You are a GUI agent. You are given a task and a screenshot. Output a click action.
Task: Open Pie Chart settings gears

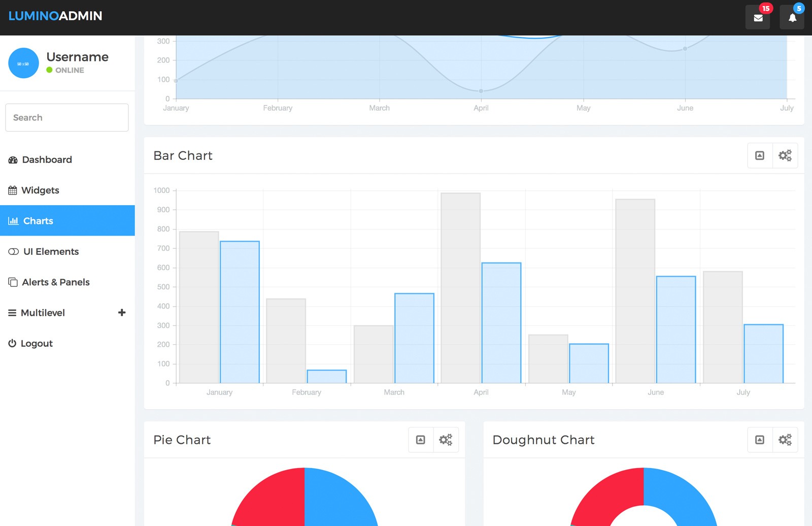(446, 440)
